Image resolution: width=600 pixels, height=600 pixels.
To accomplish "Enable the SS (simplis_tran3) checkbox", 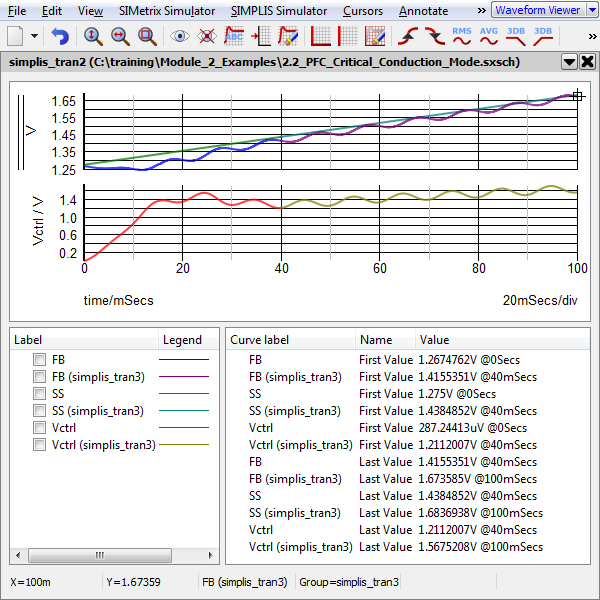I will 39,411.
